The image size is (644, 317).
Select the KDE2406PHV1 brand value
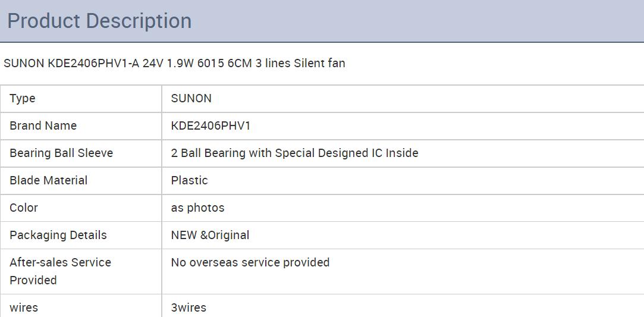211,125
